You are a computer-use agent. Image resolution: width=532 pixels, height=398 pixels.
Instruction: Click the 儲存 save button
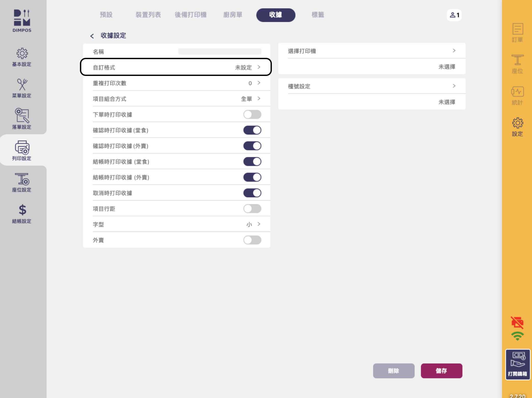point(441,371)
